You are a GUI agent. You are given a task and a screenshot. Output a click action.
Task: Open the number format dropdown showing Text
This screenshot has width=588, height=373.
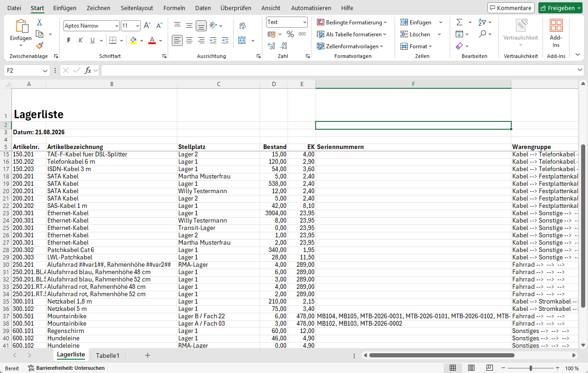tap(305, 22)
